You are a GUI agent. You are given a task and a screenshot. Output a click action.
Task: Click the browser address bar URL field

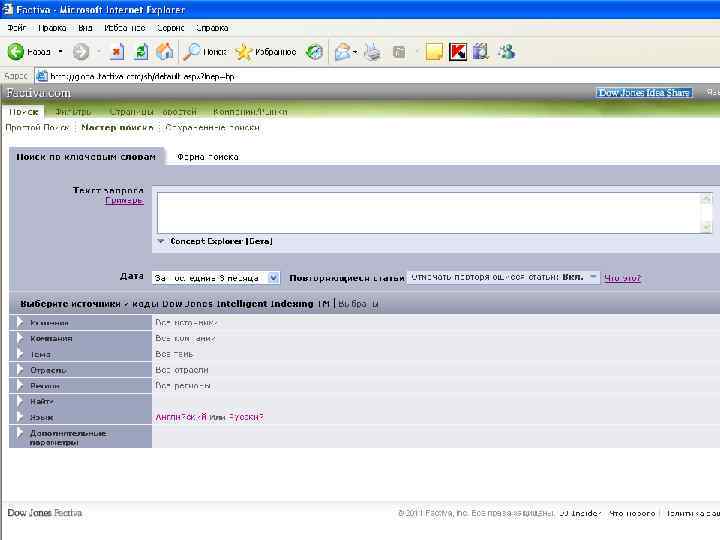click(377, 76)
